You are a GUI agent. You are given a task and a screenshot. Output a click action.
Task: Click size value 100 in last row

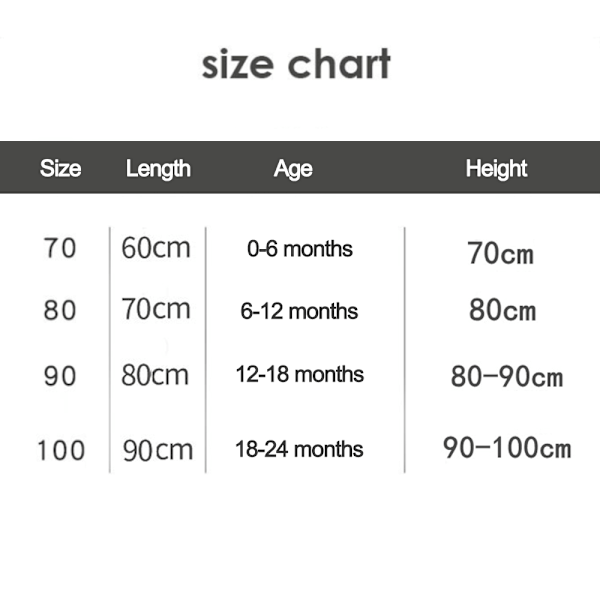tap(61, 450)
